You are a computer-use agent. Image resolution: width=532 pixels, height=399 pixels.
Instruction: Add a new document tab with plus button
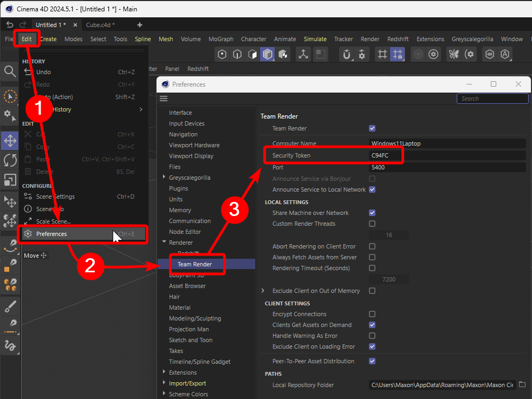[x=139, y=25]
